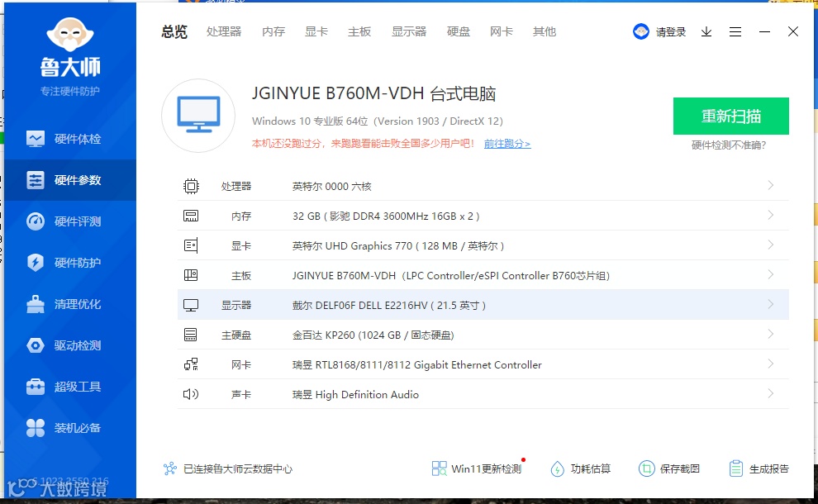Screen dimensions: 818x504
Task: Open 清理优化 in the sidebar
Action: click(x=70, y=304)
